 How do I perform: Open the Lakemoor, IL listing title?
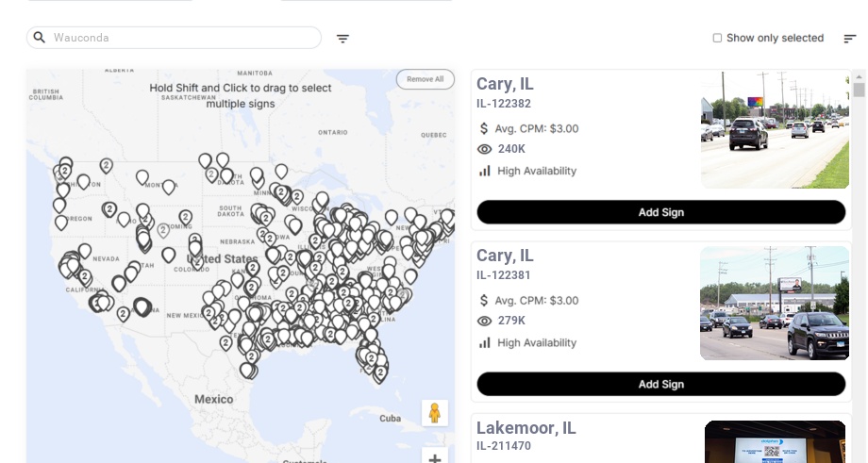coord(526,428)
